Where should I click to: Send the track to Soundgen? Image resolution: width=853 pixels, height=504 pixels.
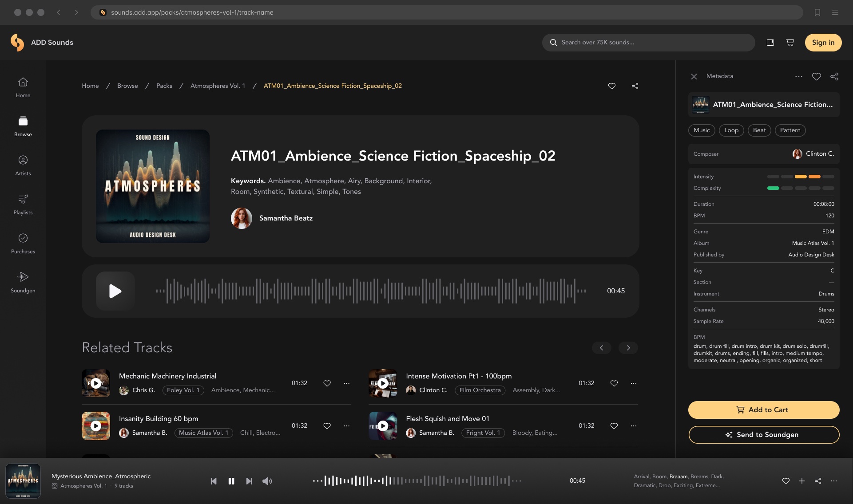763,435
